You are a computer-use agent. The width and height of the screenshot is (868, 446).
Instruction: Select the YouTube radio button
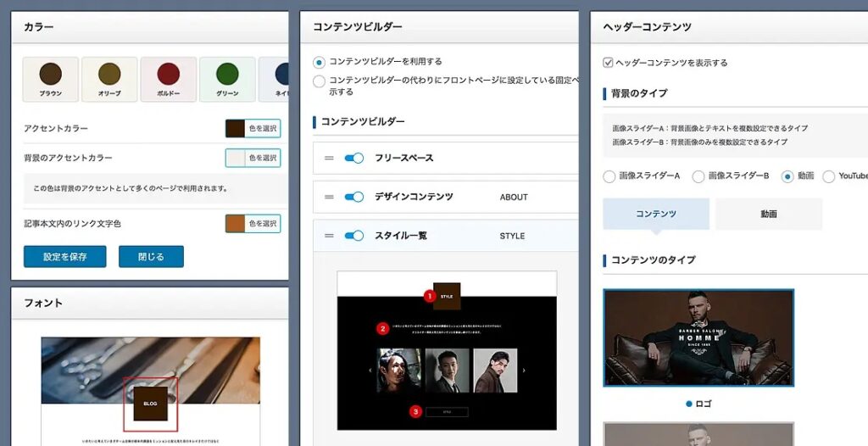(829, 176)
